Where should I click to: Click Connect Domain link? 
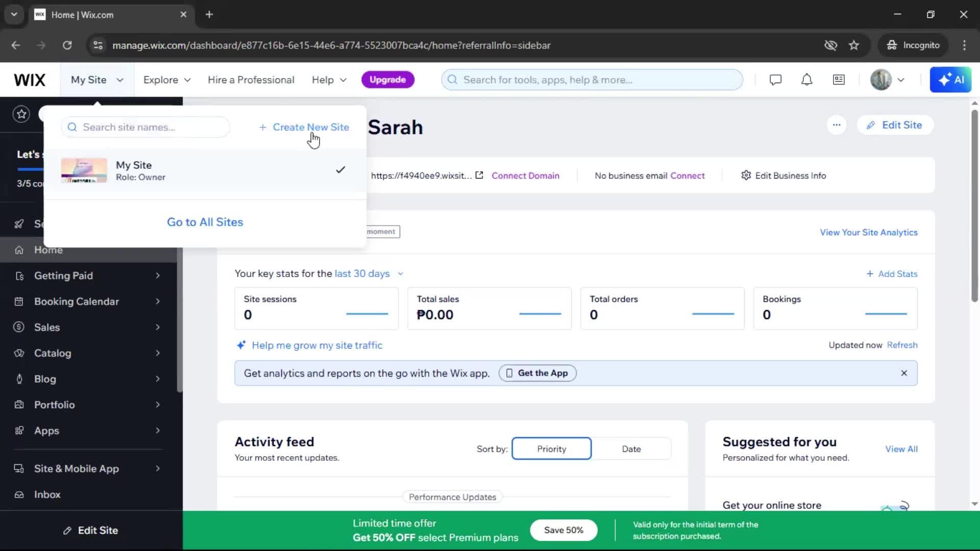pyautogui.click(x=525, y=176)
